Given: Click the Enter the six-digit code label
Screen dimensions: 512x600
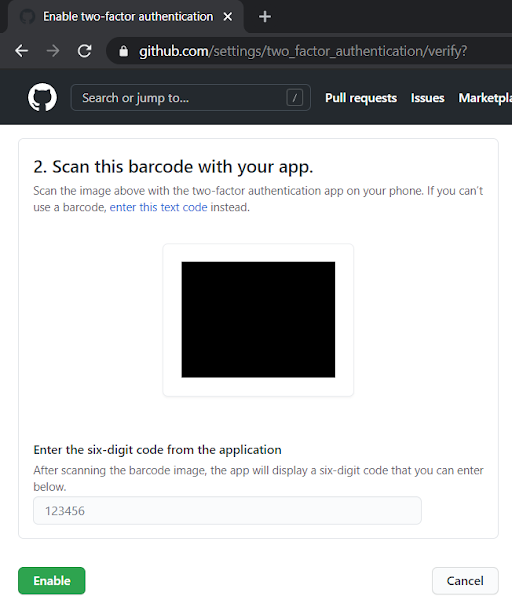Looking at the screenshot, I should pos(157,450).
